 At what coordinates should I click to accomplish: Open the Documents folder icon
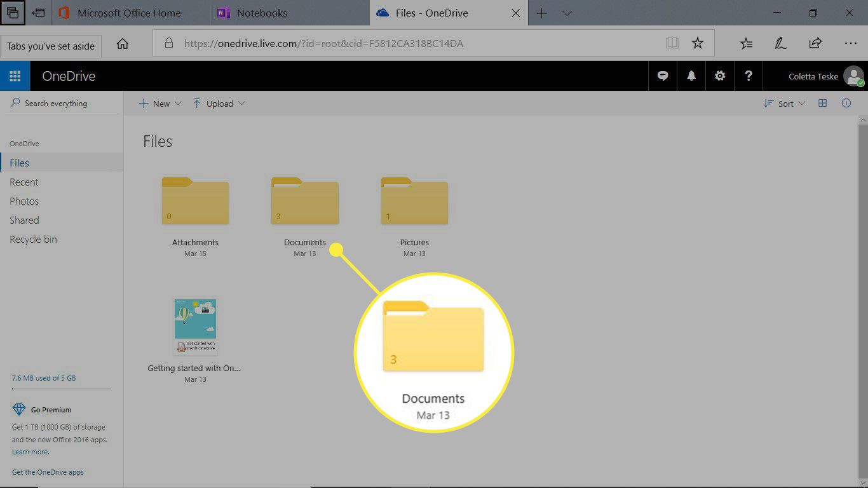pyautogui.click(x=305, y=201)
